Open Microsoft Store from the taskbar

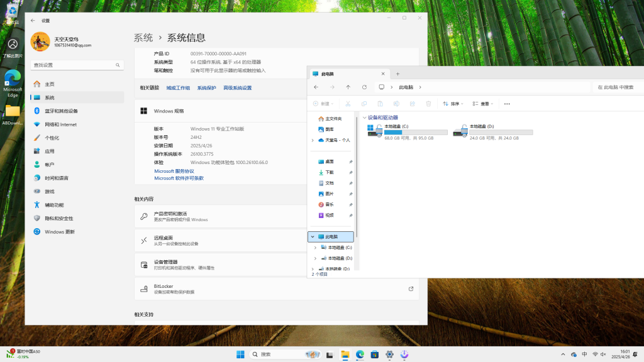click(x=375, y=354)
